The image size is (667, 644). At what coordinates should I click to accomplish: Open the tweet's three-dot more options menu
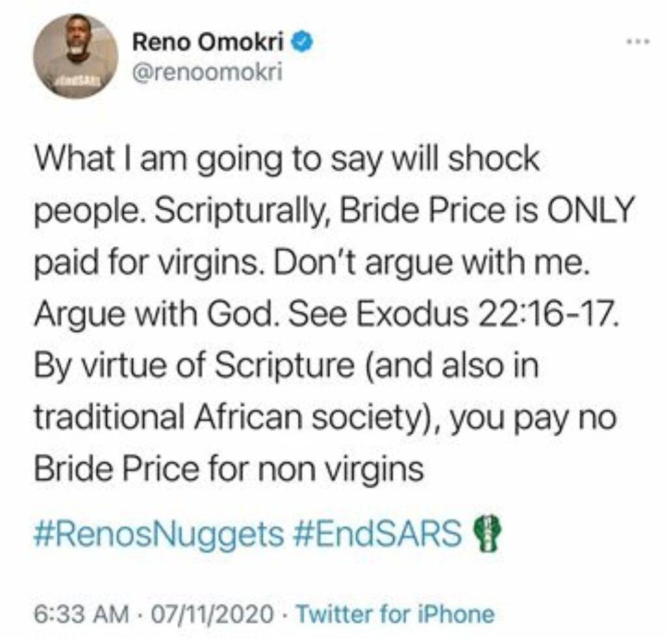tap(638, 42)
